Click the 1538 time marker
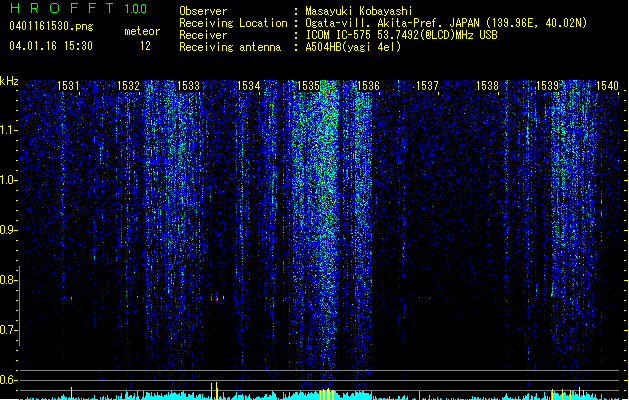 click(487, 86)
